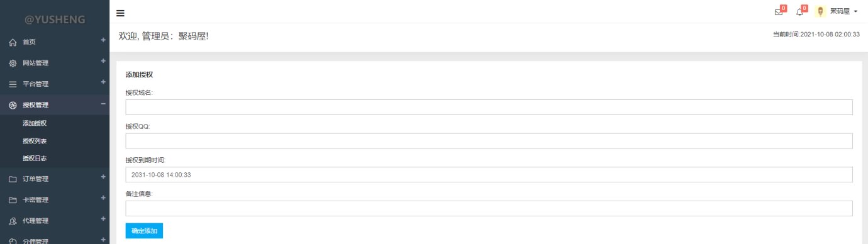Collapse the 授权管理 menu section
868x244 pixels.
click(x=103, y=104)
